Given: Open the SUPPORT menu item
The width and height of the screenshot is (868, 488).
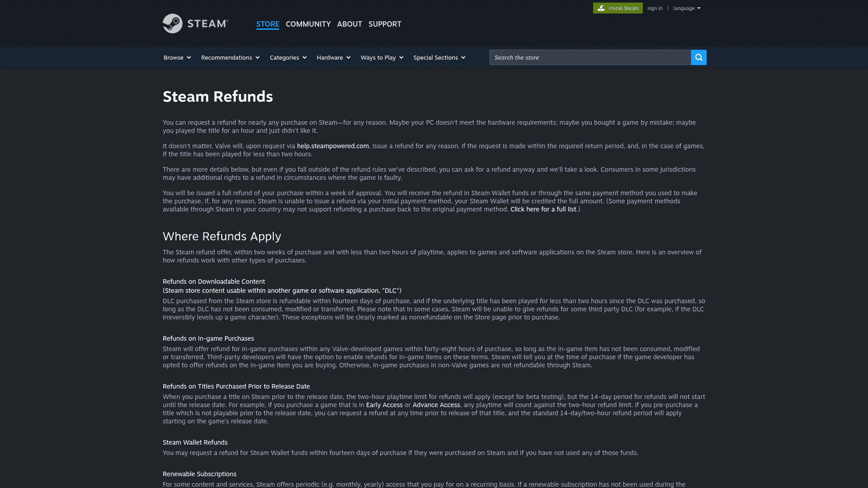Looking at the screenshot, I should tap(384, 24).
